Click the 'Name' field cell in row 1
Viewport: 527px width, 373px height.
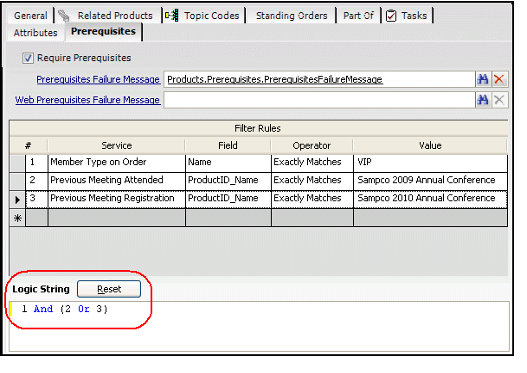228,163
